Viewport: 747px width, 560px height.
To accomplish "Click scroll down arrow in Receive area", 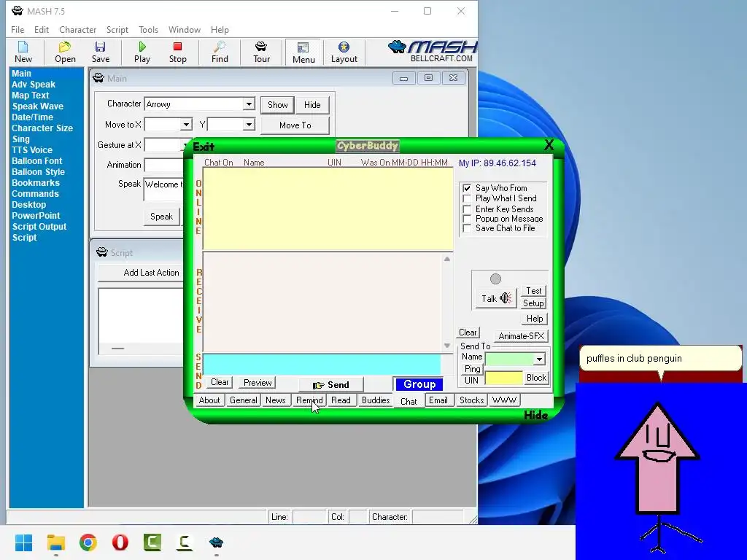I will tap(447, 346).
